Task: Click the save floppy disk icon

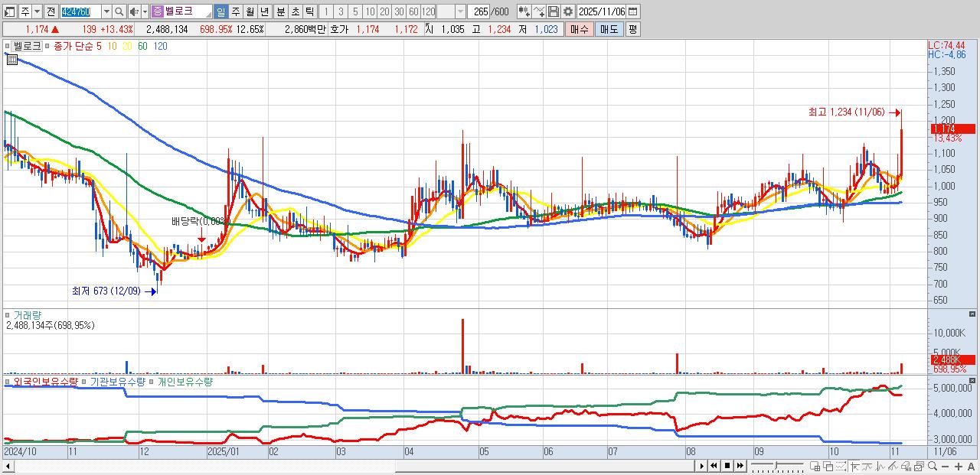Action: [554, 11]
